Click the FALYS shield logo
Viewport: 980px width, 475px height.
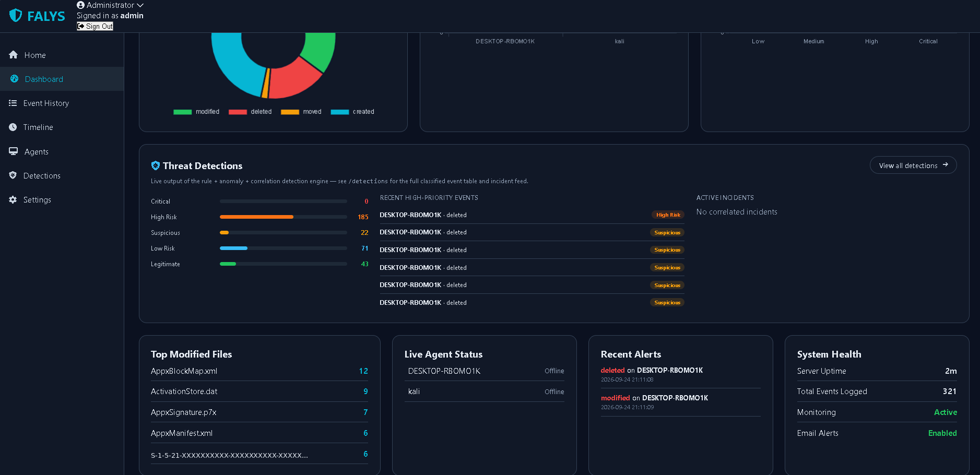pos(16,15)
